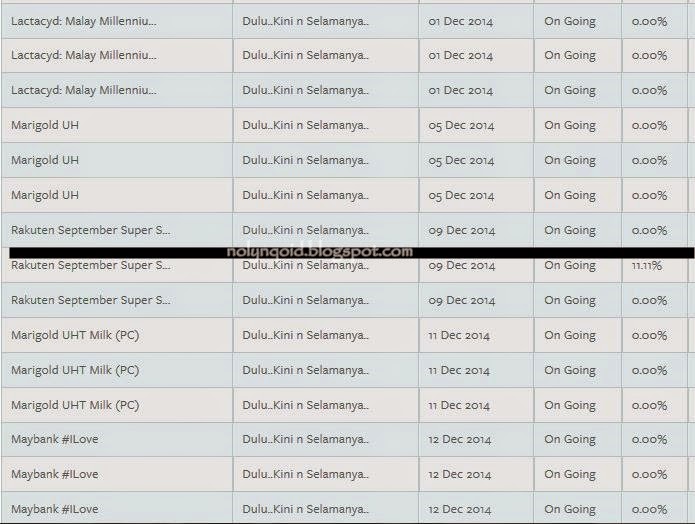Open the second Maybank #ILove entry
Screen dimensions: 695x524
(x=55, y=474)
